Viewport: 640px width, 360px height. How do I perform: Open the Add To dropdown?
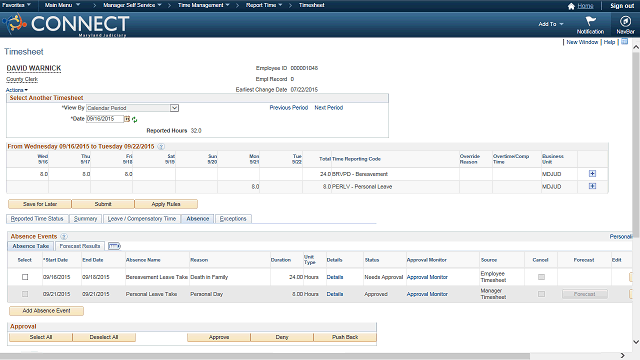[x=551, y=24]
